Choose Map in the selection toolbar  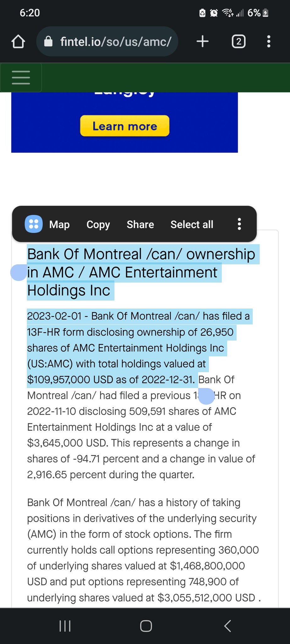click(59, 225)
